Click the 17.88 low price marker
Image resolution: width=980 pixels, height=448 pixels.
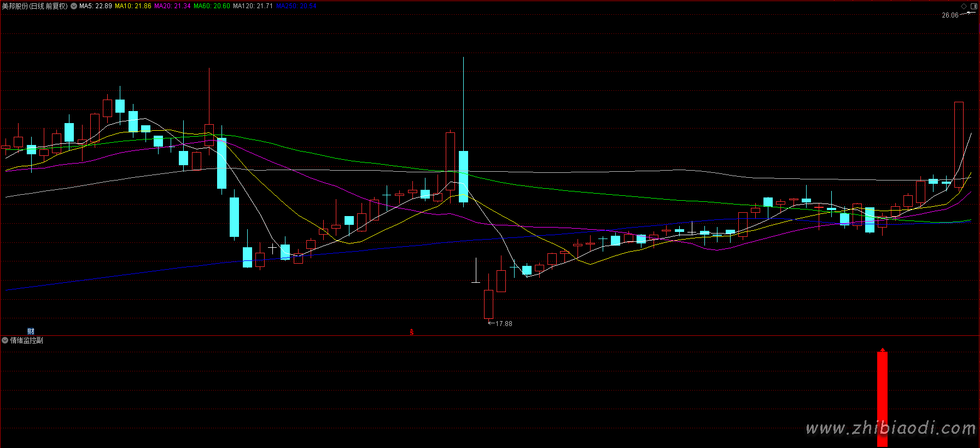click(x=503, y=324)
